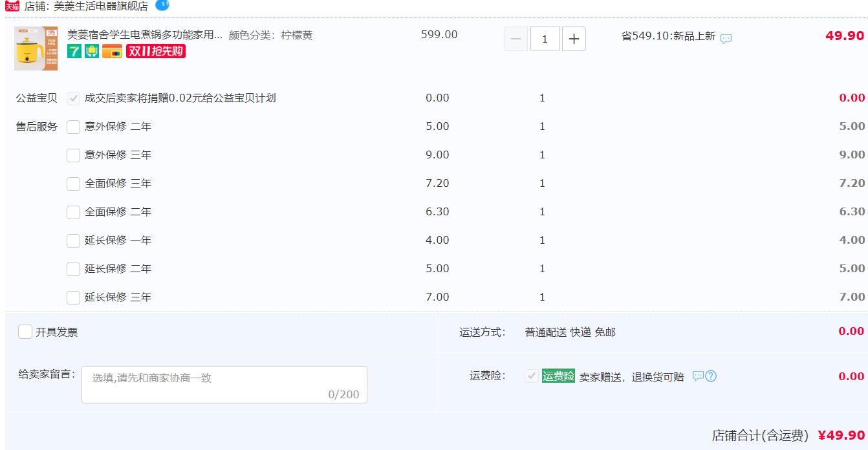Viewport: 868px width, 450px height.
Task: Check 意外保修 二年 option
Action: pyautogui.click(x=74, y=127)
